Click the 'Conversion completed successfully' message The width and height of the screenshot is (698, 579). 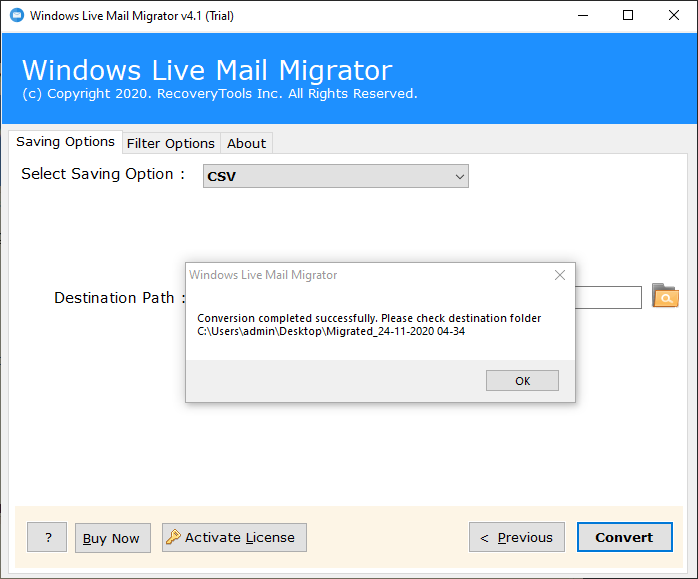(369, 318)
